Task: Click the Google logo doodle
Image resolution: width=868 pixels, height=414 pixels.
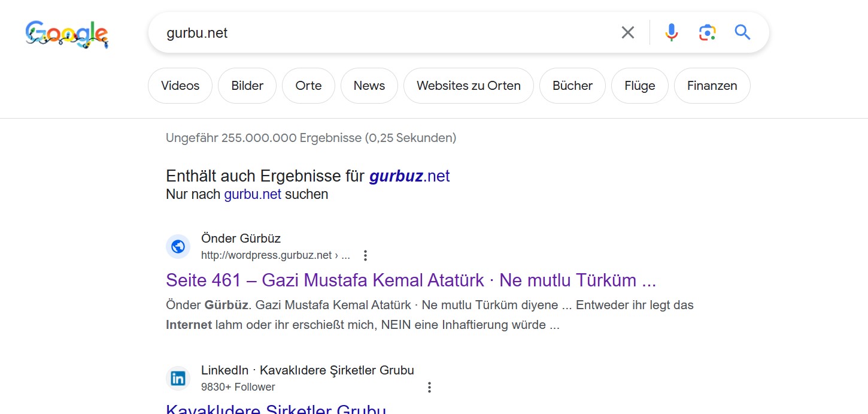Action: (x=67, y=34)
